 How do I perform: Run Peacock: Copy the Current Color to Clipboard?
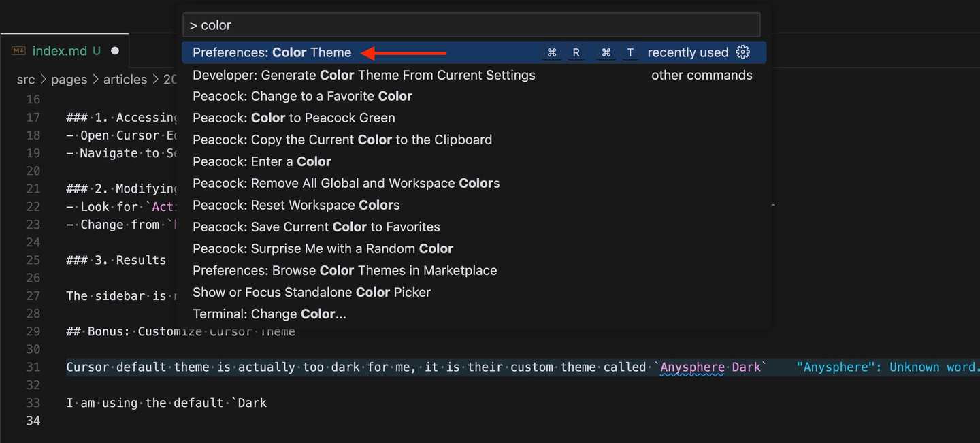click(x=474, y=140)
